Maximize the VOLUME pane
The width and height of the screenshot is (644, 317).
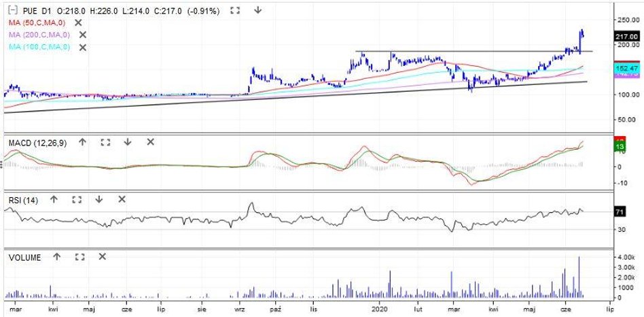point(79,257)
